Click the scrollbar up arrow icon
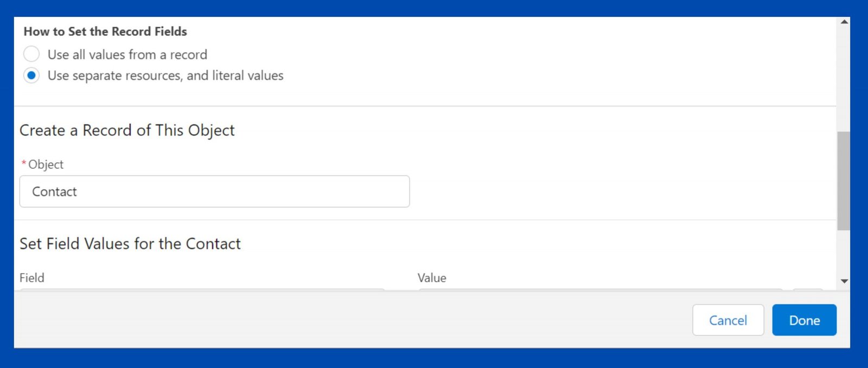 [x=844, y=21]
